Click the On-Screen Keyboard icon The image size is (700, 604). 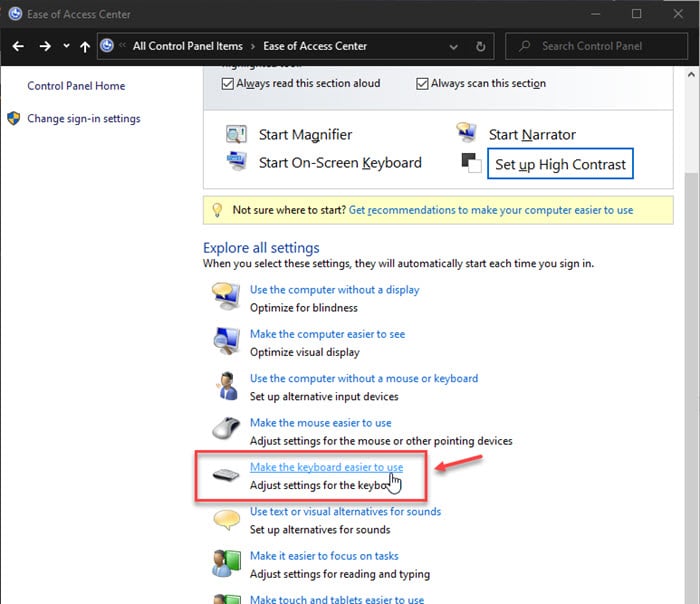click(x=236, y=161)
